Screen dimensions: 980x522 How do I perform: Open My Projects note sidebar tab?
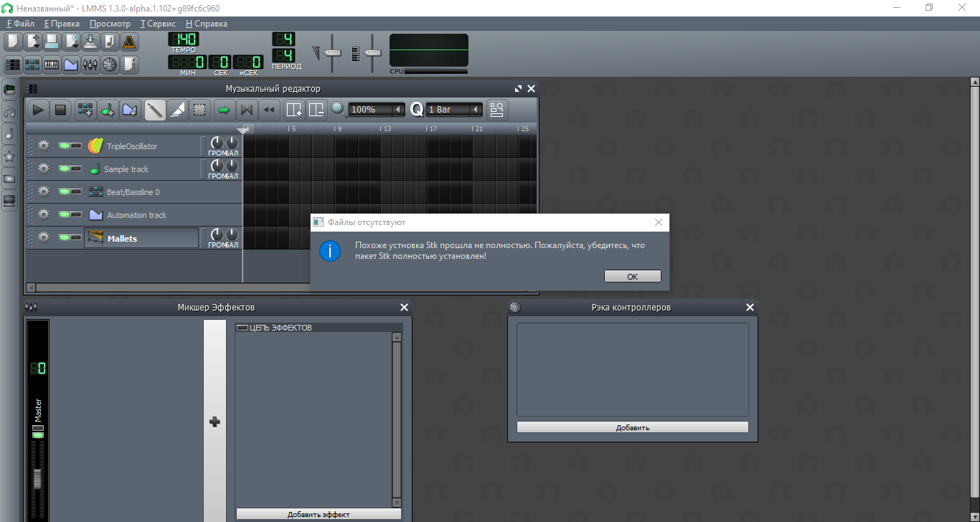tap(10, 134)
